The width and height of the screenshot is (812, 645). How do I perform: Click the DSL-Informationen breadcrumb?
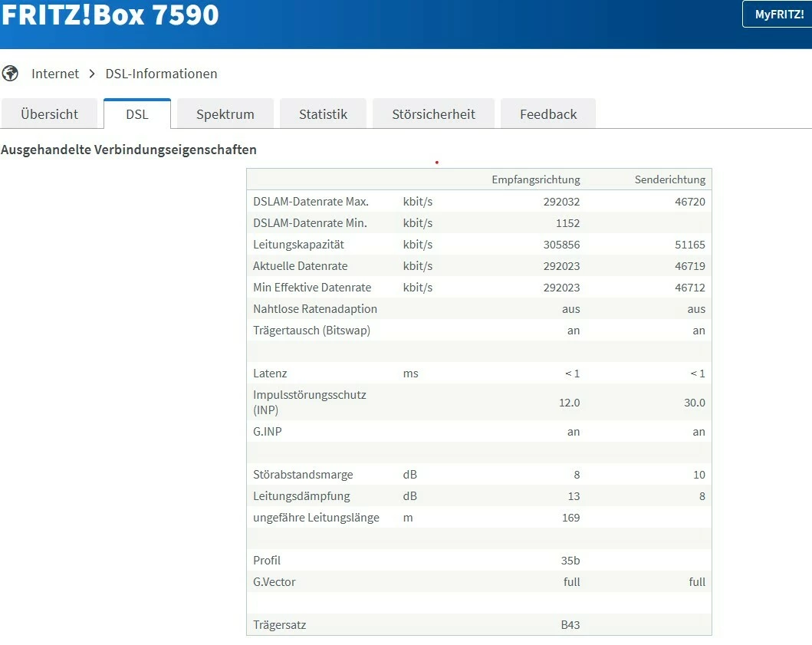pyautogui.click(x=161, y=74)
